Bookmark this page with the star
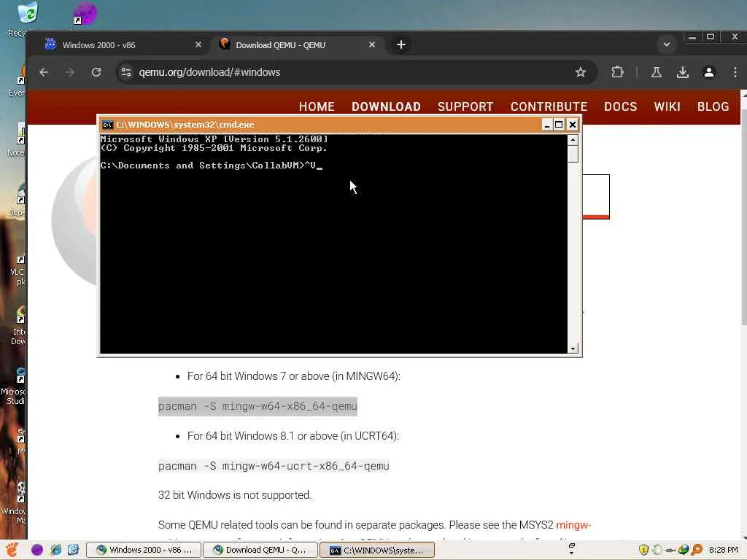Screen dimensions: 747x560 [x=580, y=72]
